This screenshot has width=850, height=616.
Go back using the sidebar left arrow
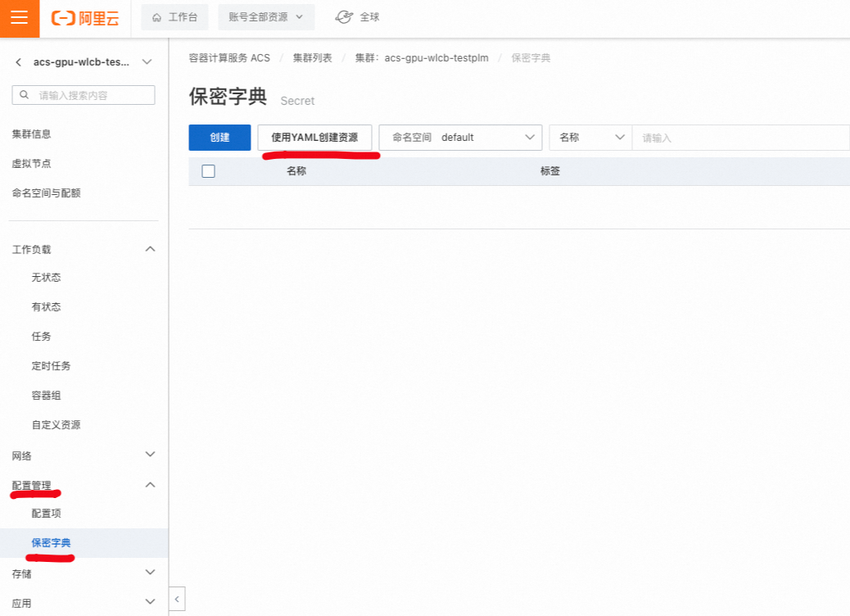(19, 62)
